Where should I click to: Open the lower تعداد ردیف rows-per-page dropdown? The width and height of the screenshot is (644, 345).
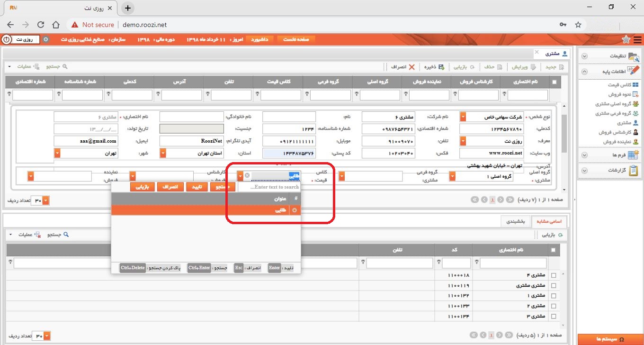46,336
